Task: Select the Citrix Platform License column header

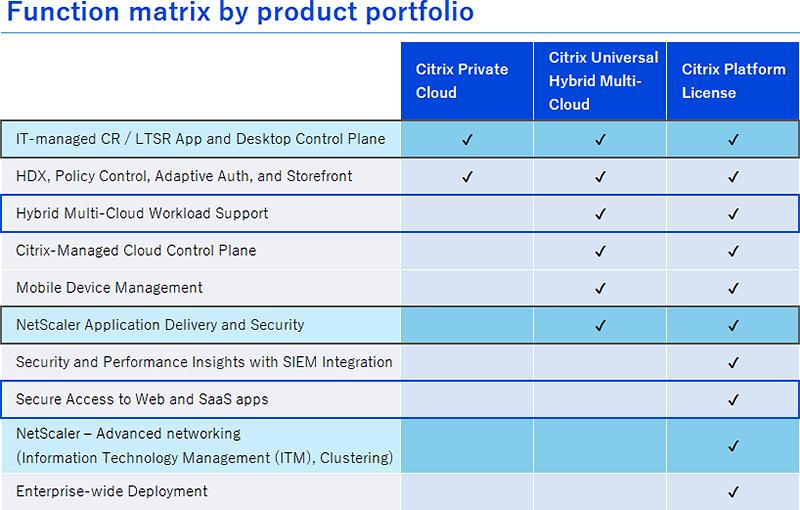Action: point(733,81)
